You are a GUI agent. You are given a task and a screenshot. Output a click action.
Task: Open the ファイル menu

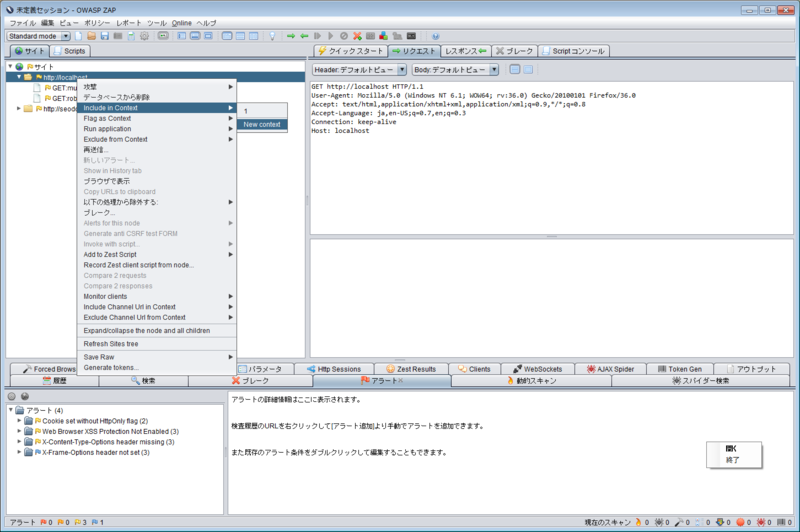pos(23,23)
